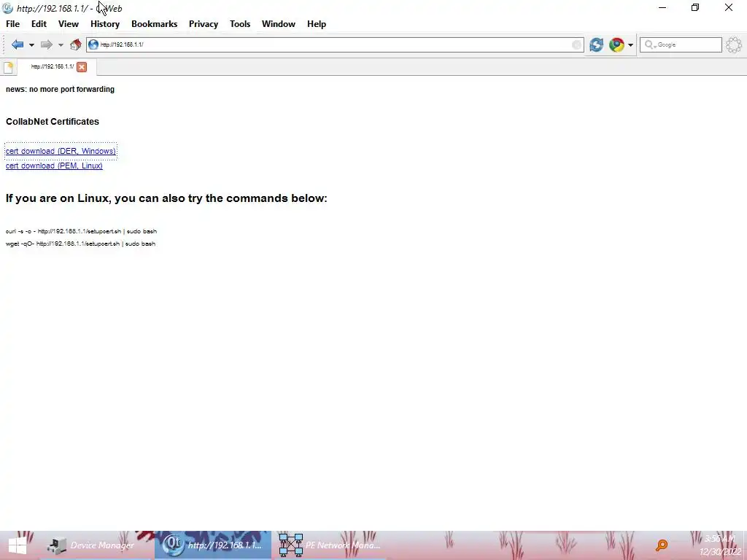
Task: Restore down the QtWeb window
Action: tap(695, 7)
